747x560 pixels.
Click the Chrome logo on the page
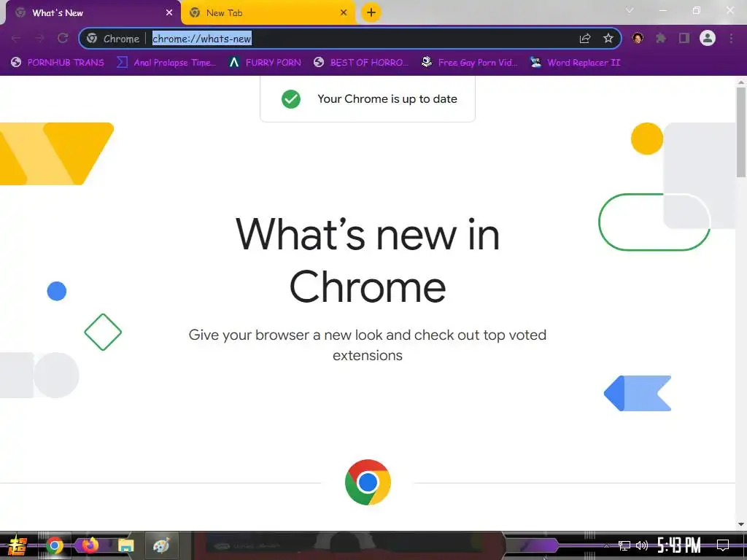coord(368,482)
